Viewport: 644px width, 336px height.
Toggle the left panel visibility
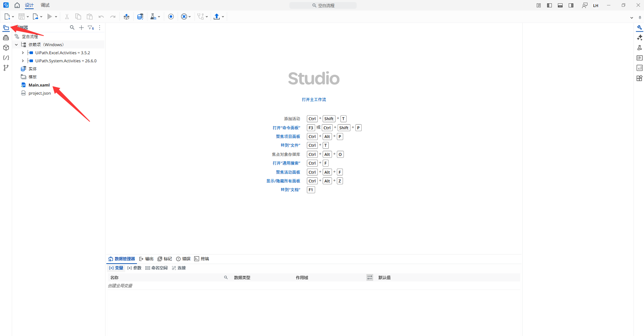[549, 5]
